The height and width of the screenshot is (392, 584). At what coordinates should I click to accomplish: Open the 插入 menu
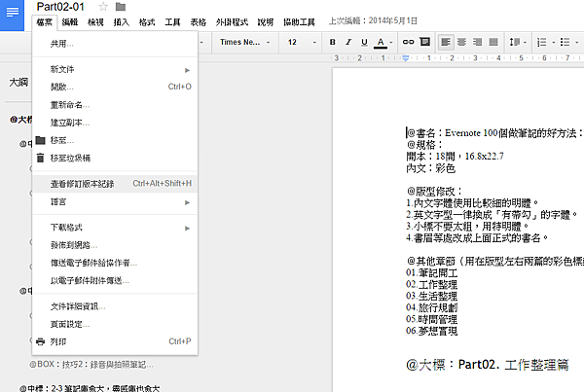click(x=122, y=22)
